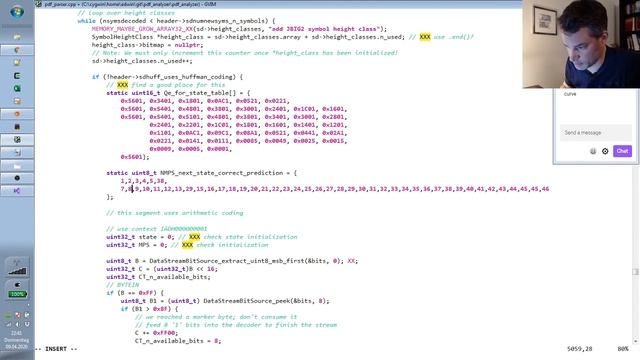The height and width of the screenshot is (360, 640).
Task: Click 'uint32_t state = 0;' line
Action: 140,237
